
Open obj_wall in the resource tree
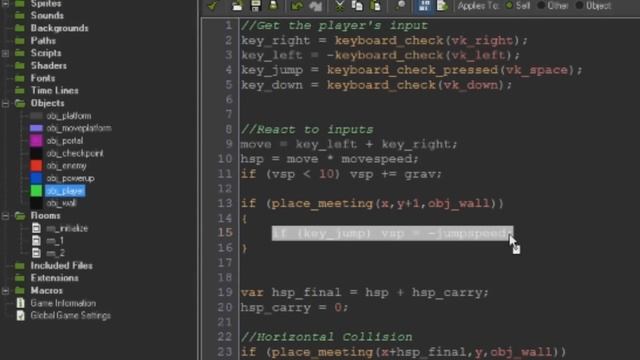coord(61,203)
